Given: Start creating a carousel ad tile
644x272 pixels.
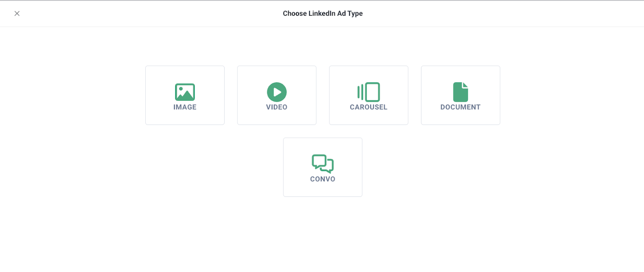Looking at the screenshot, I should pos(369,95).
